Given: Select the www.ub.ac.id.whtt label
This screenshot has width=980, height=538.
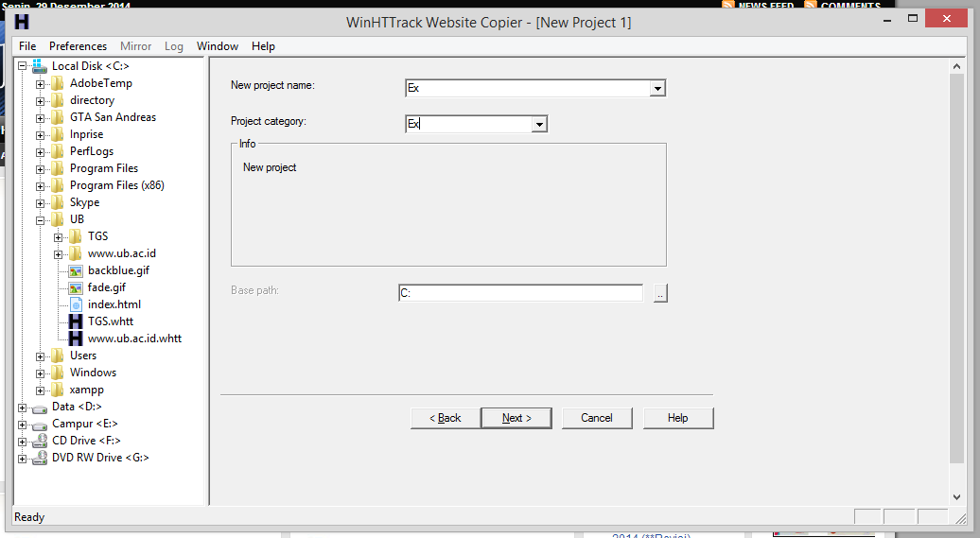Looking at the screenshot, I should click(x=135, y=338).
